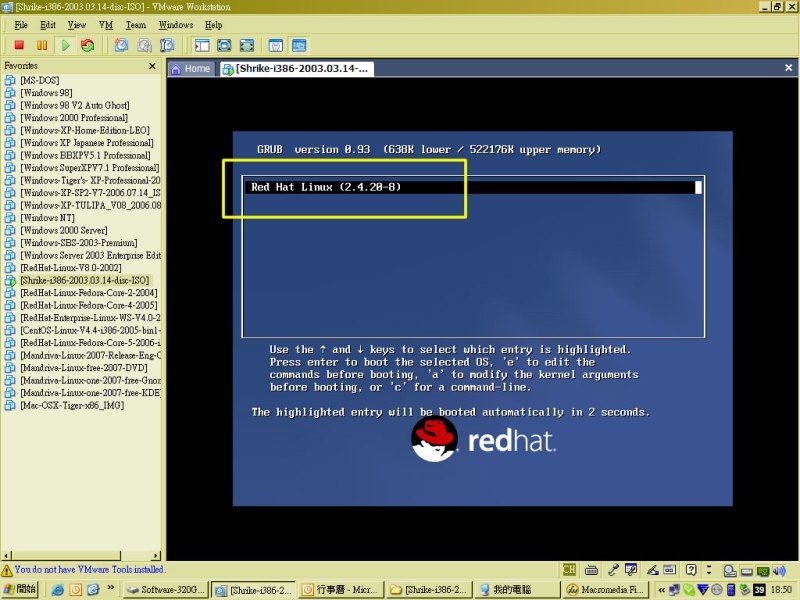Open Internet Explorer quick launch icon
800x600 pixels.
(x=58, y=590)
